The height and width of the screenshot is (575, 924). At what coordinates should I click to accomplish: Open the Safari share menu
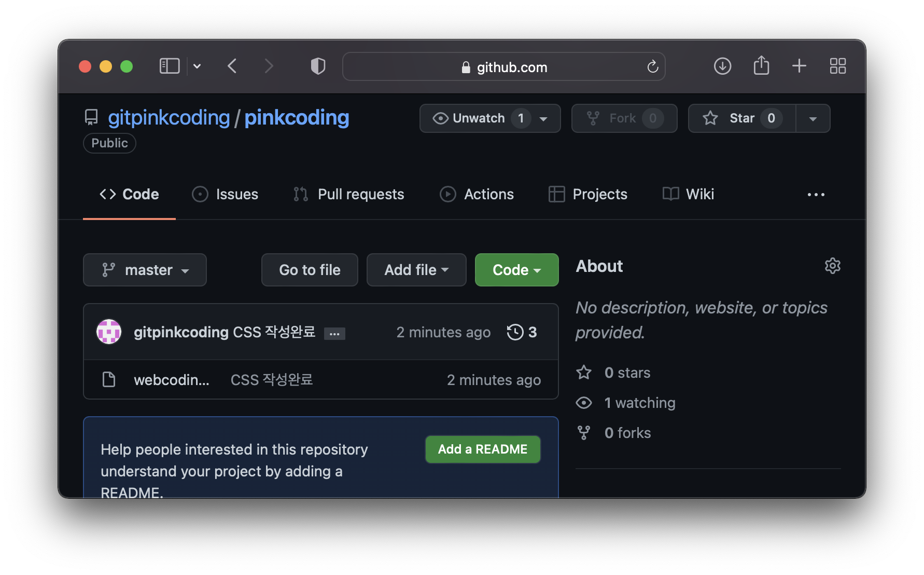(x=761, y=65)
